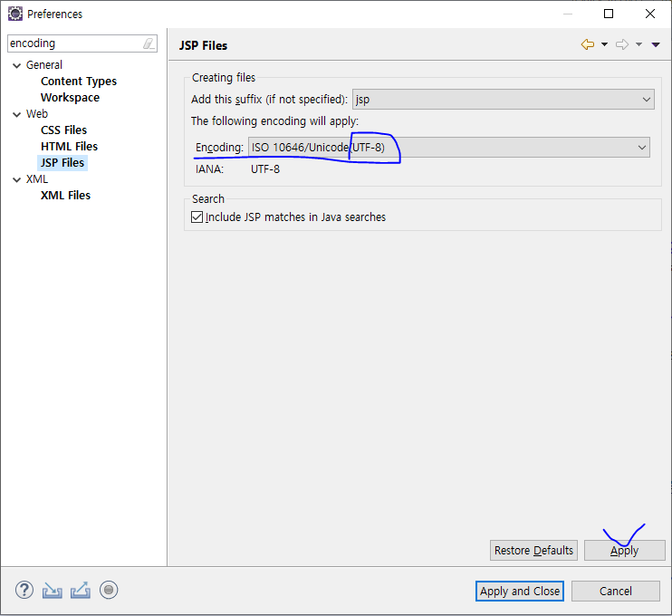Screen dimensions: 672x616
Task: Collapse the XML tree node
Action: click(16, 179)
